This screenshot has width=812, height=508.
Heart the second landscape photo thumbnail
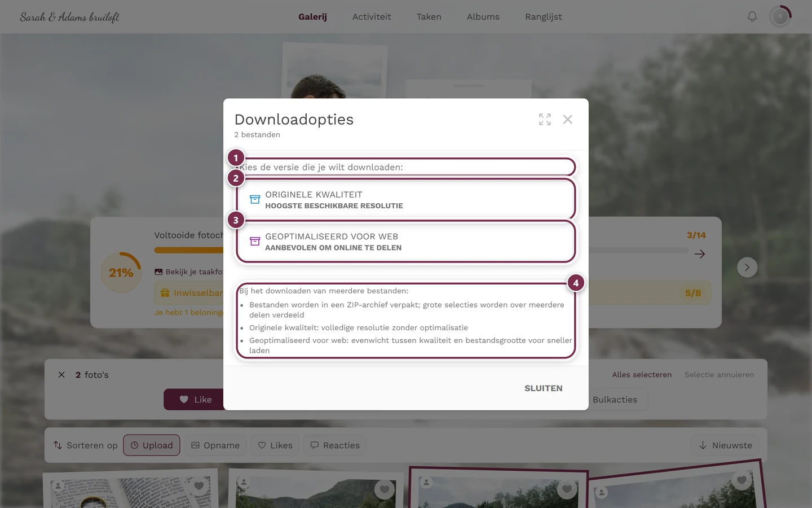384,490
